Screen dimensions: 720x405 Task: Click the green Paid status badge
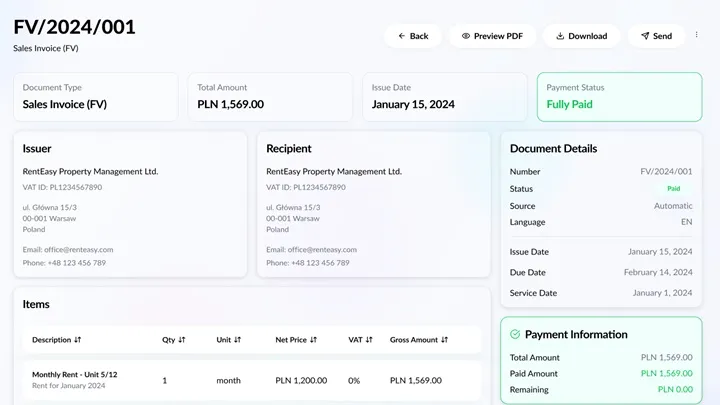674,188
